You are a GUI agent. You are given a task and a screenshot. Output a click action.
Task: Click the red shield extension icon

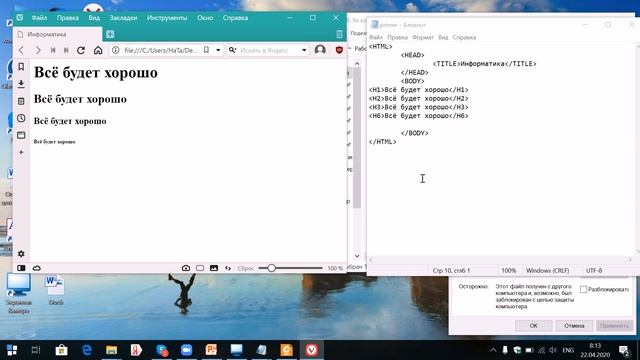tap(339, 50)
